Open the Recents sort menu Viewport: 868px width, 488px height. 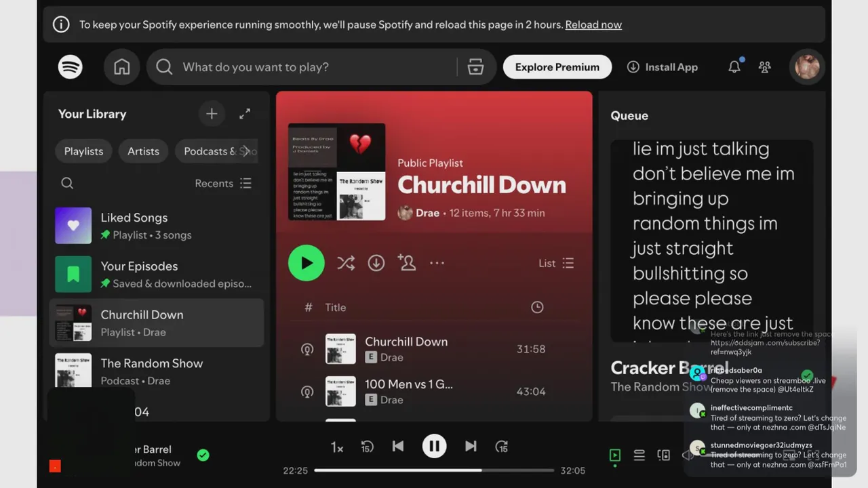point(223,183)
